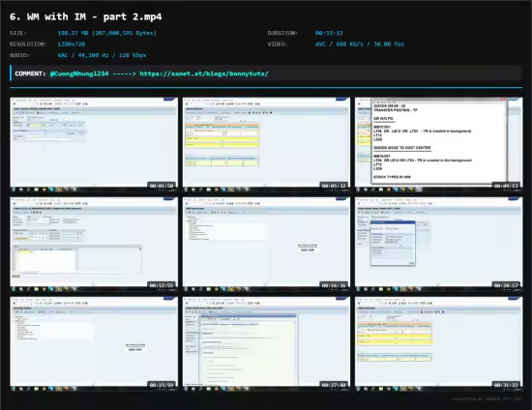Open the thumbnail stamped 00:16:36
The height and width of the screenshot is (410, 532).
click(x=266, y=245)
